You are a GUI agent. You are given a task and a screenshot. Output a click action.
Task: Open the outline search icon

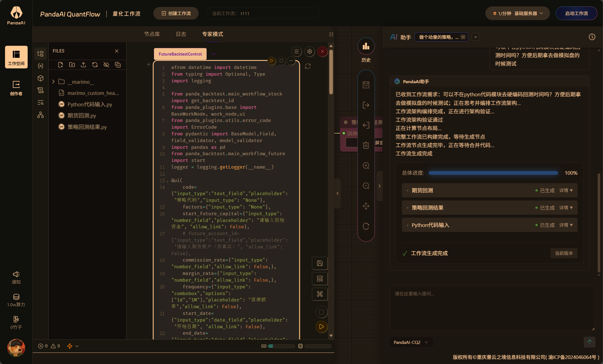point(40,102)
